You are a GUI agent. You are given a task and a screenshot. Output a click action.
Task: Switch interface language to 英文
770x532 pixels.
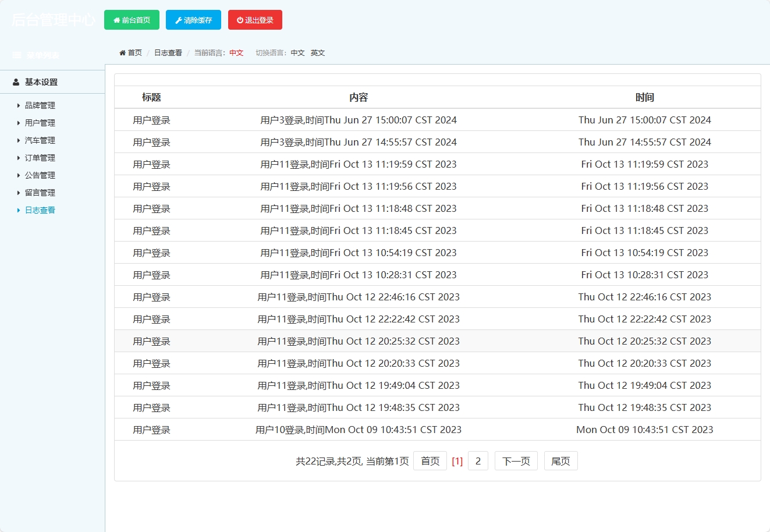318,52
